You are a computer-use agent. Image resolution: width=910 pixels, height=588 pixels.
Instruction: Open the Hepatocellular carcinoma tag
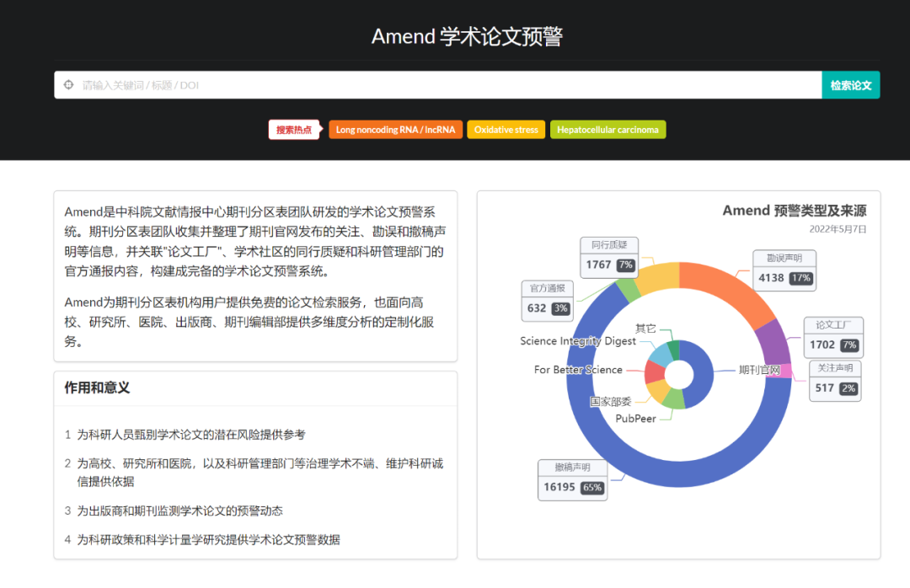608,130
